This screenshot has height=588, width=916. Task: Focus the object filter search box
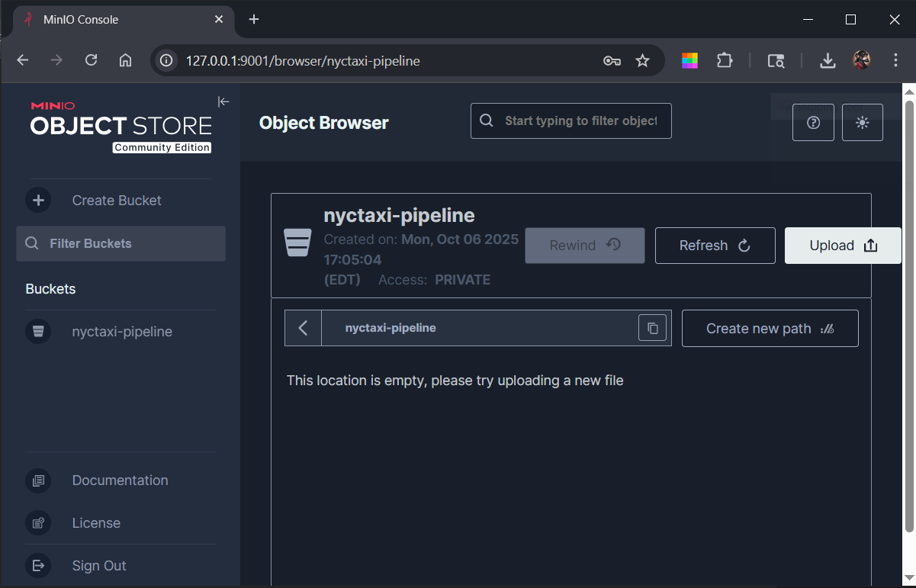coord(571,121)
